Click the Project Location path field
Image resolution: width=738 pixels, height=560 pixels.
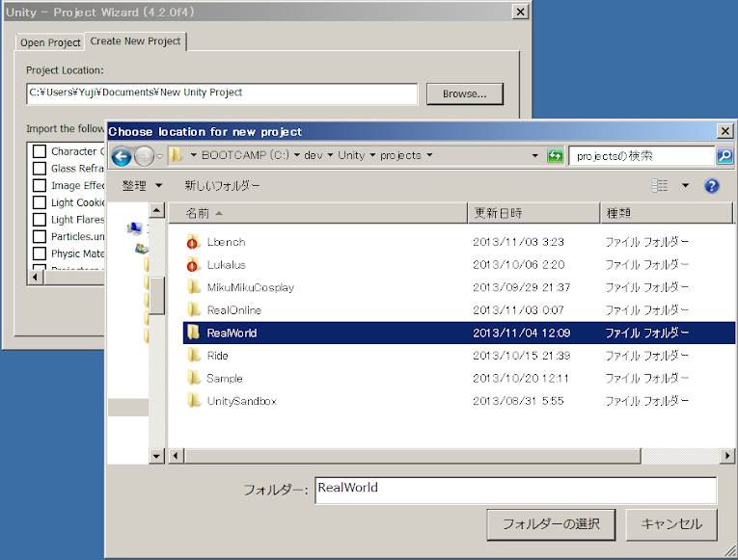(x=222, y=93)
